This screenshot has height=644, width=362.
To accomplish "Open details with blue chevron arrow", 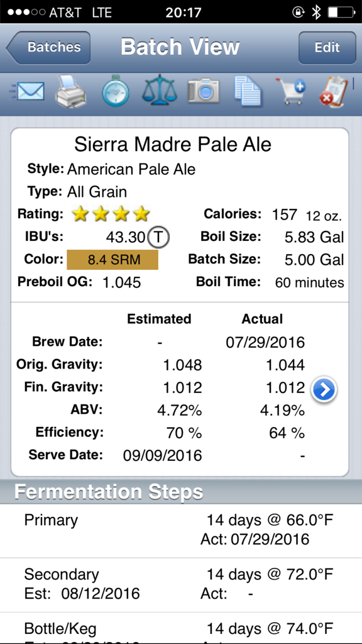I will [324, 390].
